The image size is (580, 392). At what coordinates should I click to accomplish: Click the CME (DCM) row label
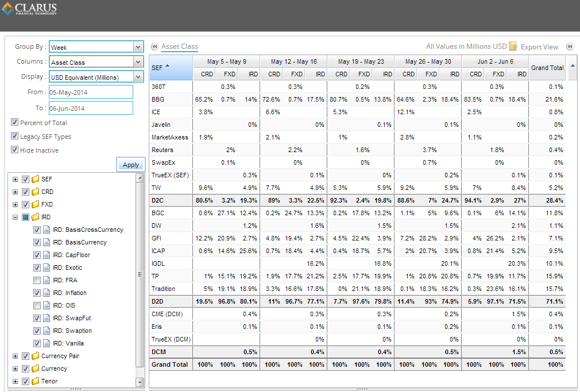tap(167, 314)
